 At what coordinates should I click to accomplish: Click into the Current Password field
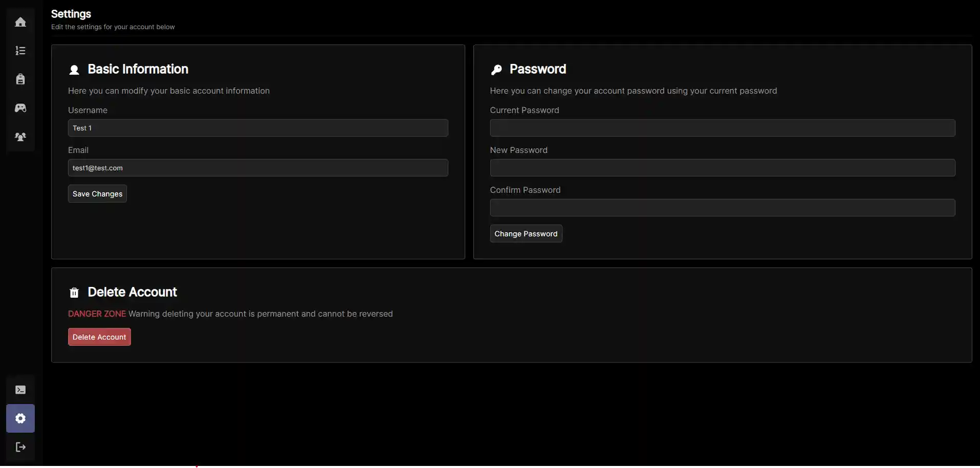coord(722,128)
